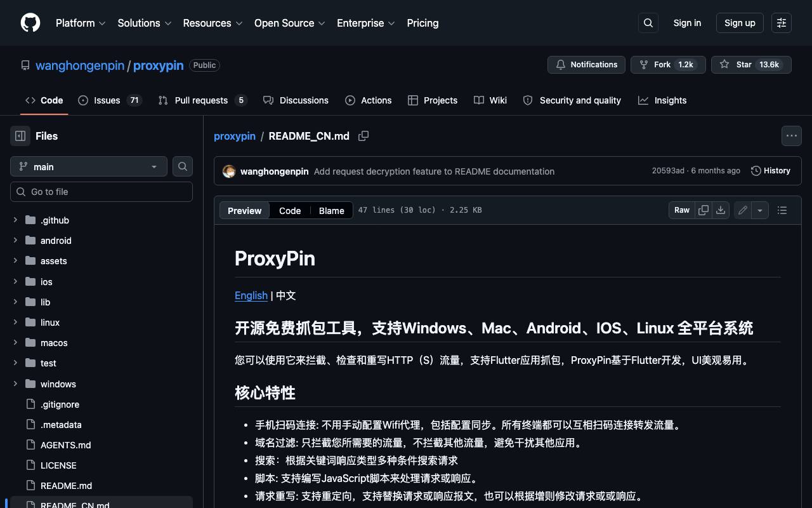Screen dimensions: 812x508
Task: Open the Pricing page link
Action: pos(422,23)
